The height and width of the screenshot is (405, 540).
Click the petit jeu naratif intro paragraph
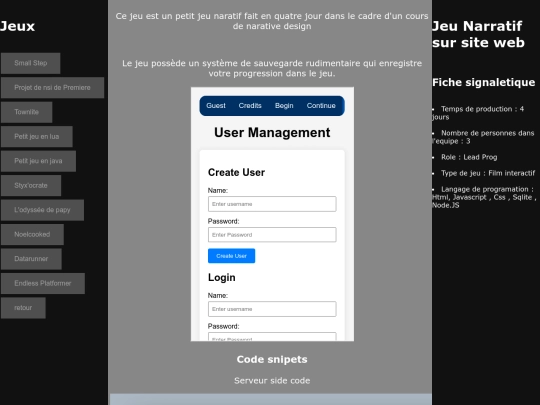[272, 21]
